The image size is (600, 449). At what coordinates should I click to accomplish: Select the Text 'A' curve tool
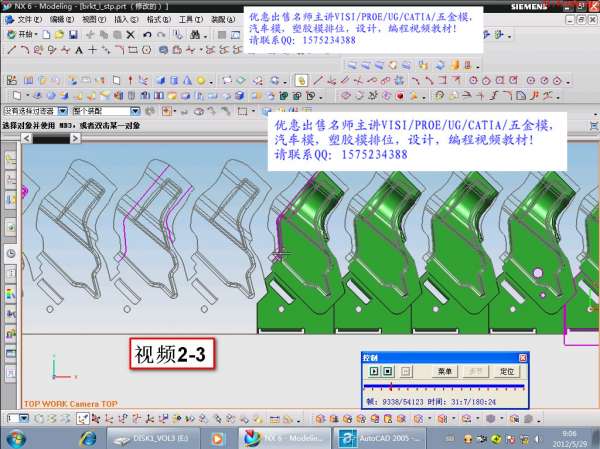click(79, 50)
